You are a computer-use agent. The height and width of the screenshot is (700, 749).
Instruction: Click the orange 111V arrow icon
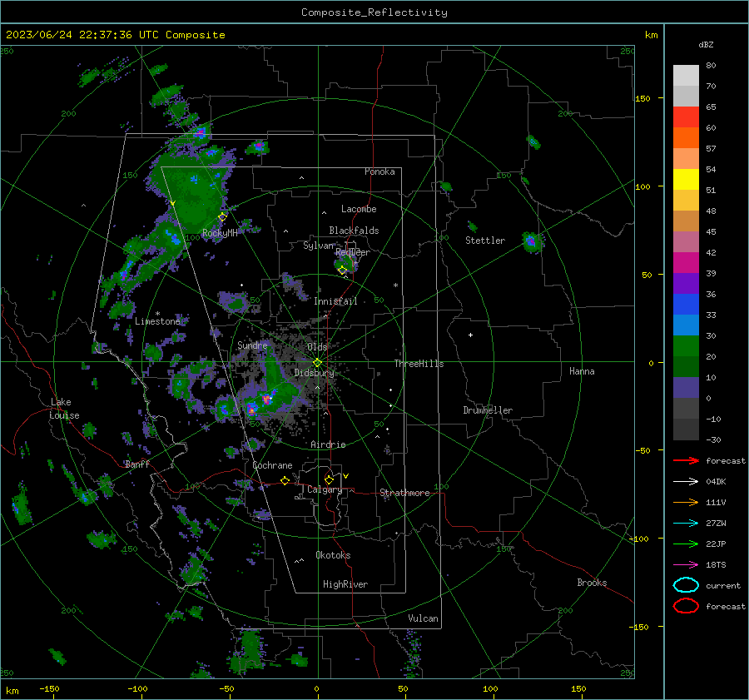(x=686, y=502)
